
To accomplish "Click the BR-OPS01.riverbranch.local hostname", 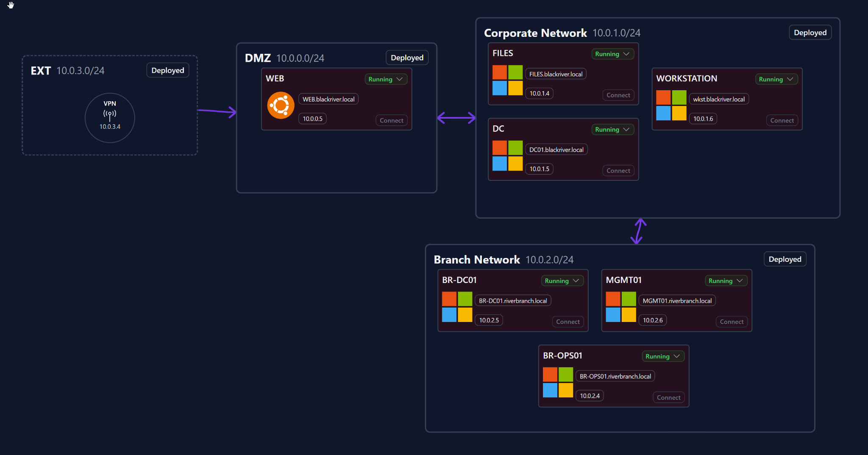I will point(615,376).
